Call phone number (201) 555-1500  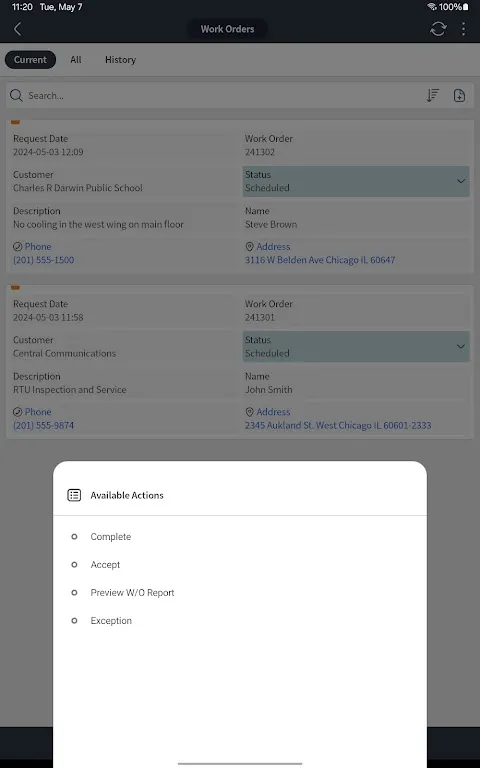coord(44,260)
